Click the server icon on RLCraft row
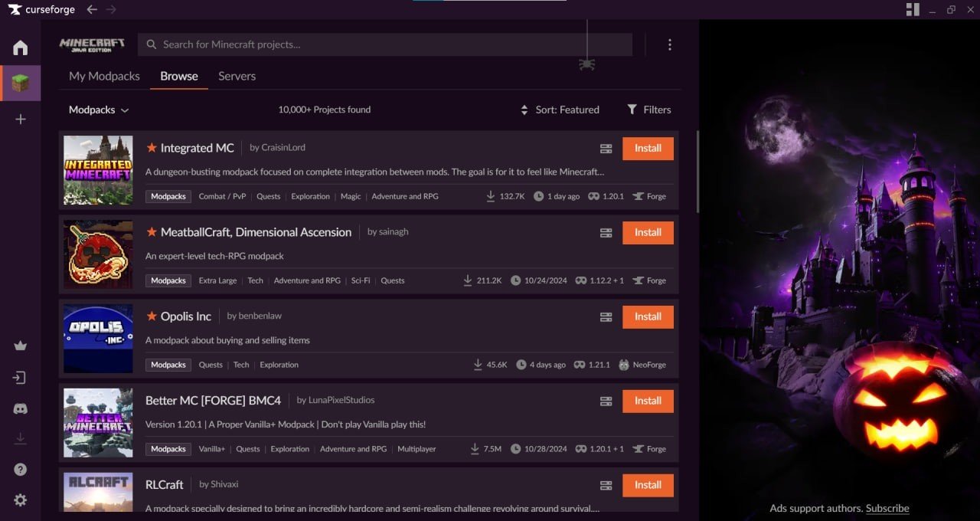 coord(606,486)
